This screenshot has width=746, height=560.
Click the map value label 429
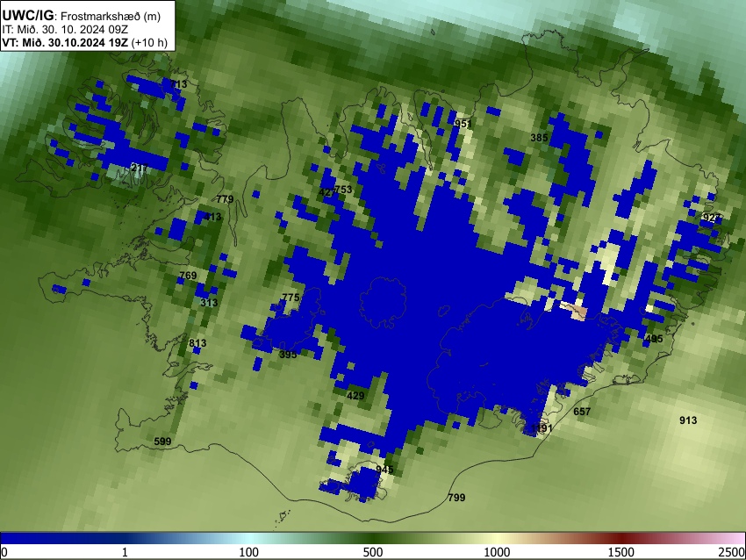point(355,395)
